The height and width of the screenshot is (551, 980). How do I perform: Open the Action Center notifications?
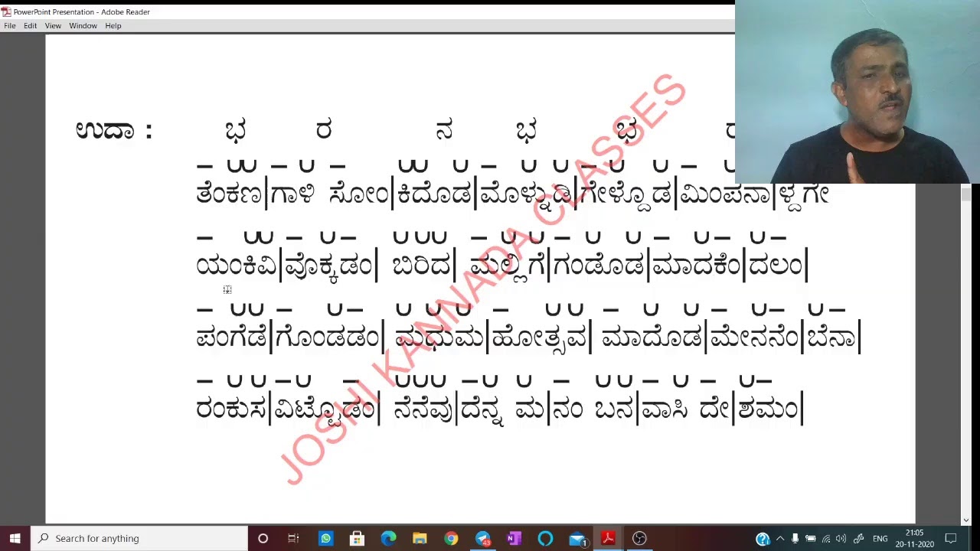click(951, 539)
